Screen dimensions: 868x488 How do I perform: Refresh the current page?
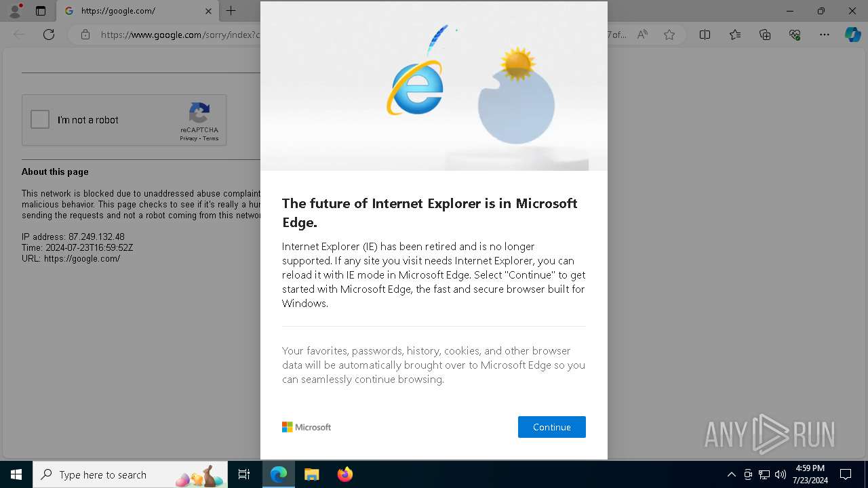point(49,35)
